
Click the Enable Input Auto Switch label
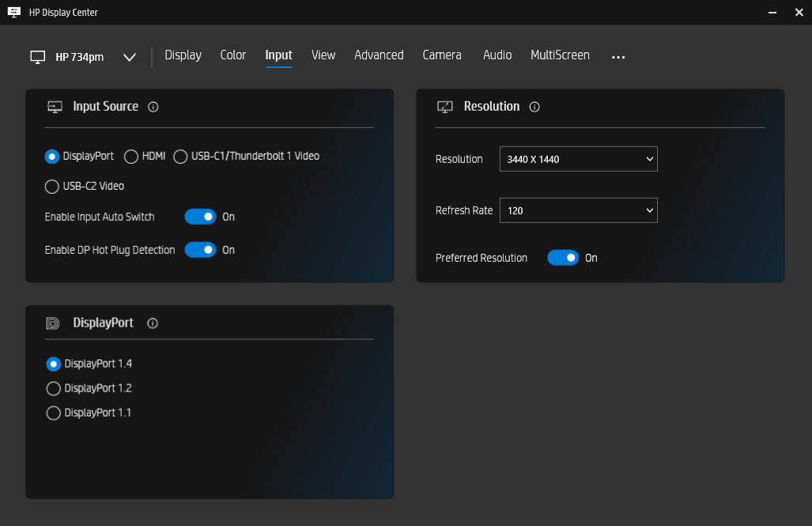click(100, 218)
